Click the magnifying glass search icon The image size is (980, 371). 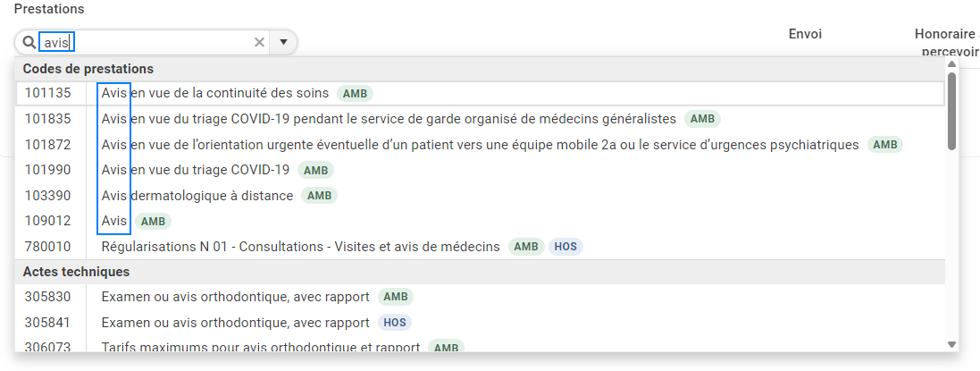tap(29, 43)
